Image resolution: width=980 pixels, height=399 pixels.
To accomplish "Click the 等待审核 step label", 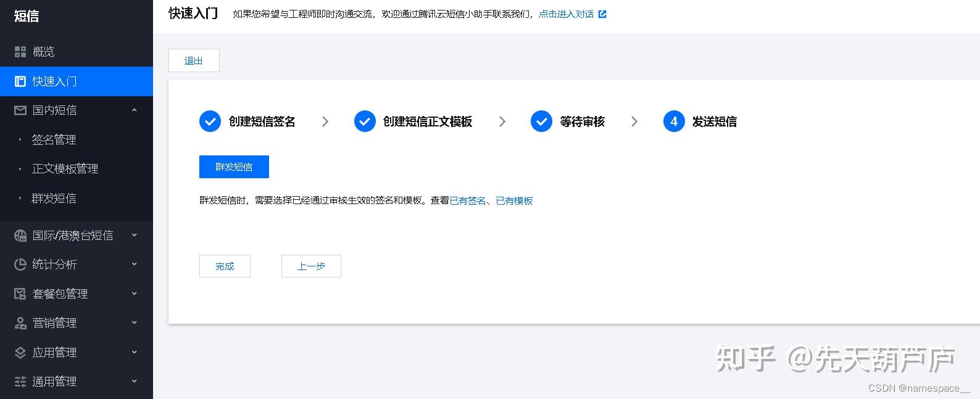I will (x=582, y=121).
